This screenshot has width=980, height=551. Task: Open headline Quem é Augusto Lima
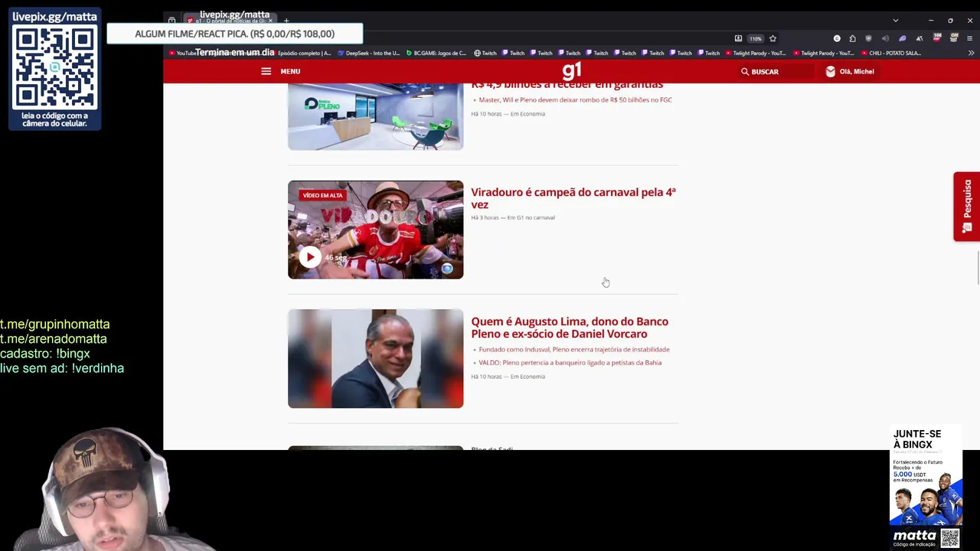click(x=570, y=328)
